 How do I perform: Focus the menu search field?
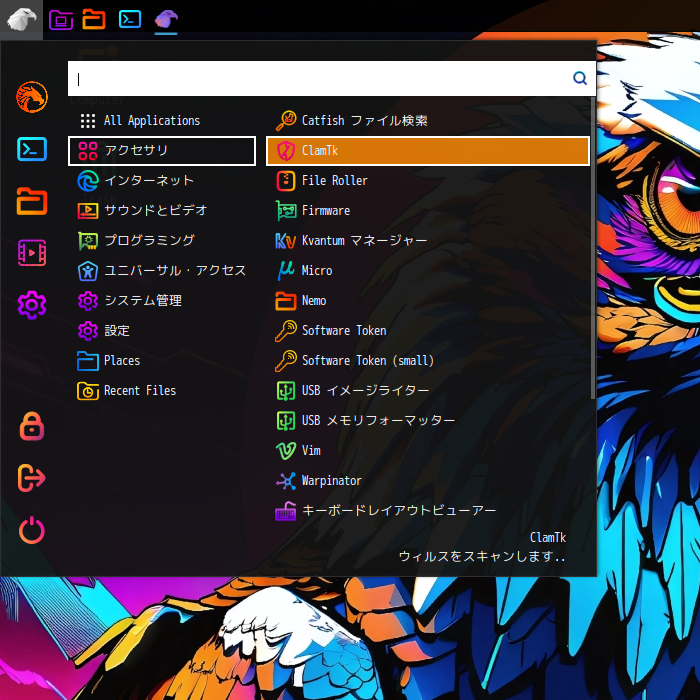[x=332, y=79]
